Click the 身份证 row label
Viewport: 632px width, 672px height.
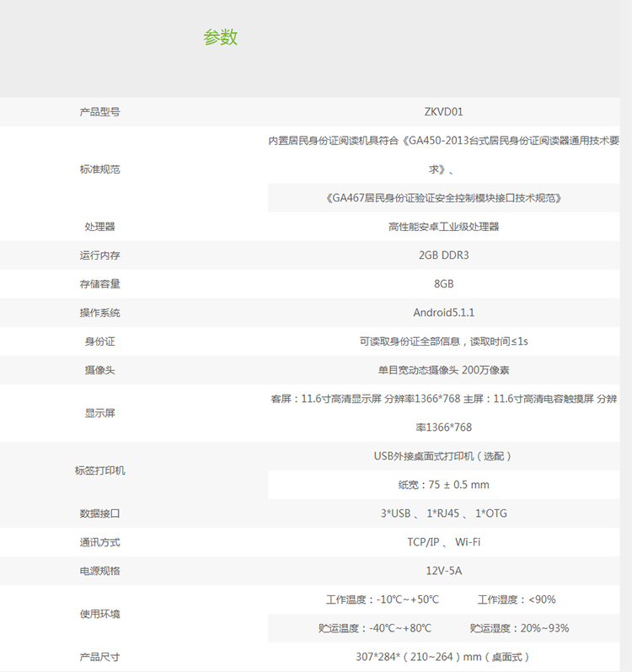(99, 341)
